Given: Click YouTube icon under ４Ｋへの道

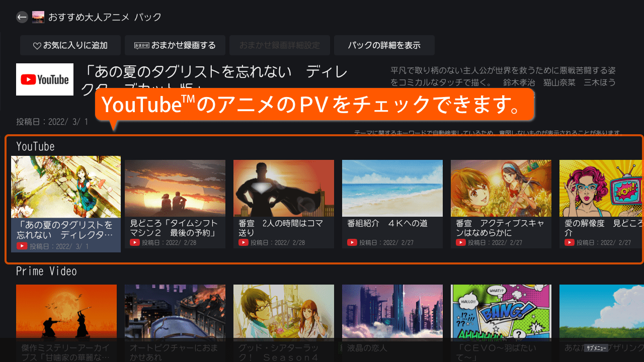Looking at the screenshot, I should point(352,242).
